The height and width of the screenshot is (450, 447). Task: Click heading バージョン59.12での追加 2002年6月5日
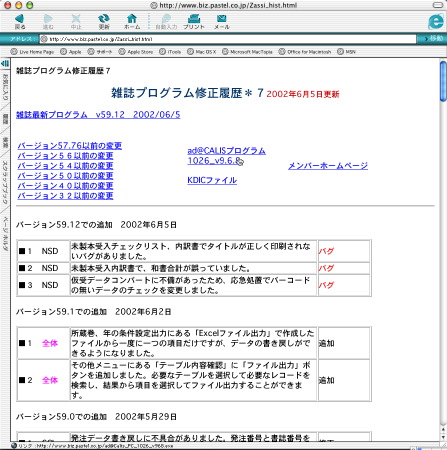[96, 225]
